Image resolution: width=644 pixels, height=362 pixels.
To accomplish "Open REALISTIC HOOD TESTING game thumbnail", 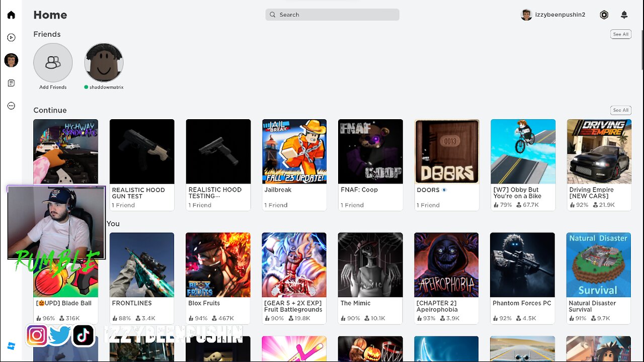I will pos(218,151).
